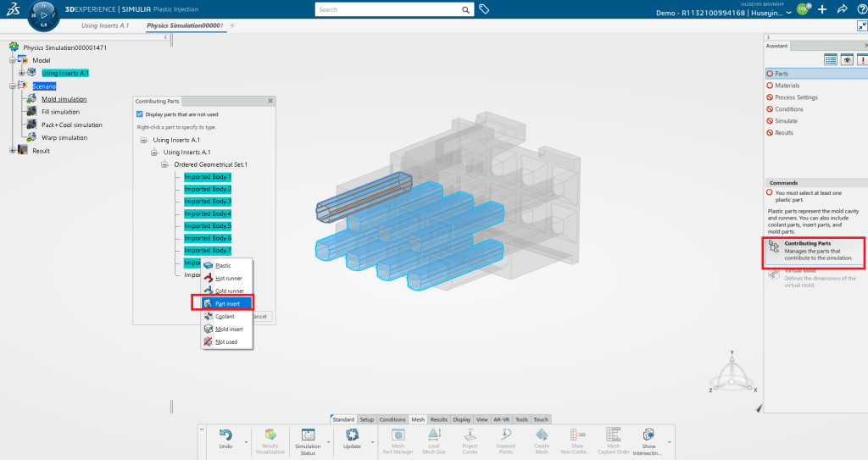
Task: Click the Show Intersecting mesh icon
Action: 649,434
